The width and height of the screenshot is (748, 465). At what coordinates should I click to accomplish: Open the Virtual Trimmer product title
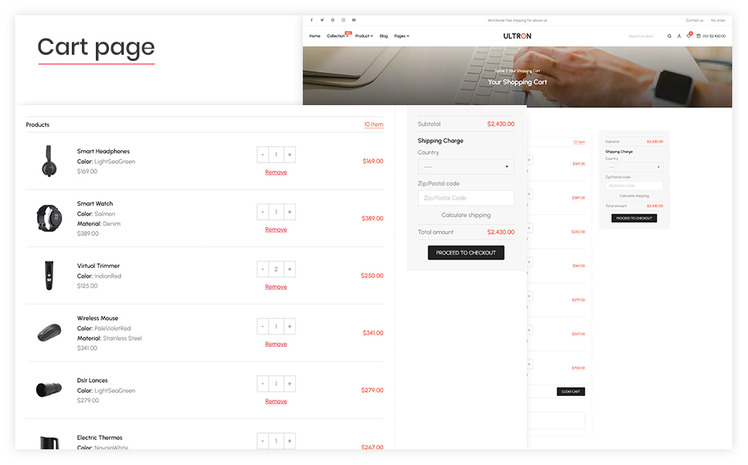[98, 266]
